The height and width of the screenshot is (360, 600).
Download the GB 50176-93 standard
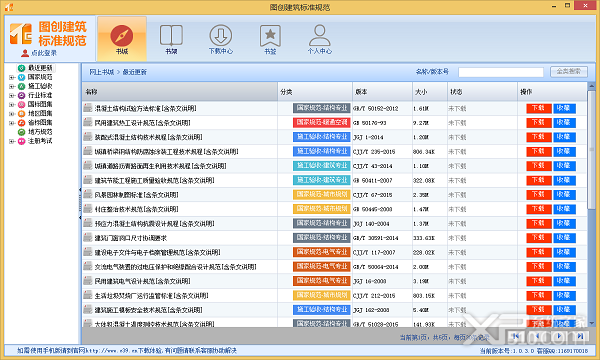pyautogui.click(x=539, y=123)
